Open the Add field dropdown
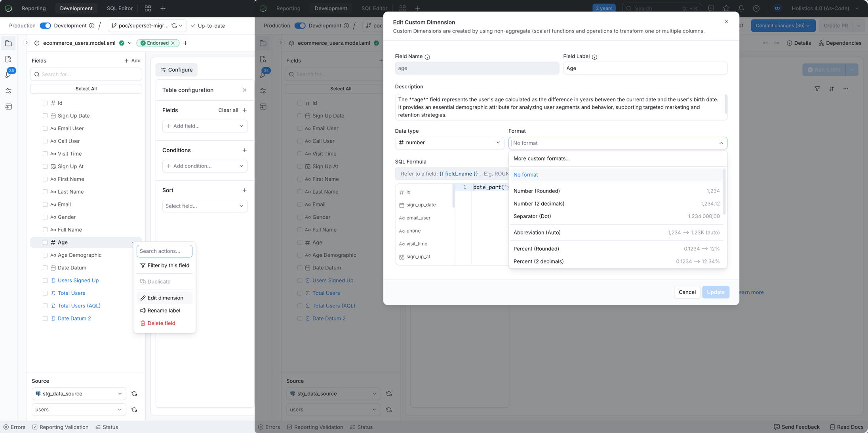The width and height of the screenshot is (868, 433). tap(205, 126)
